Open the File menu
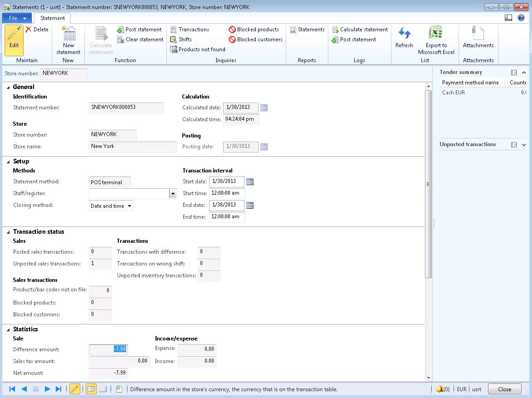The width and height of the screenshot is (532, 398). (x=18, y=18)
